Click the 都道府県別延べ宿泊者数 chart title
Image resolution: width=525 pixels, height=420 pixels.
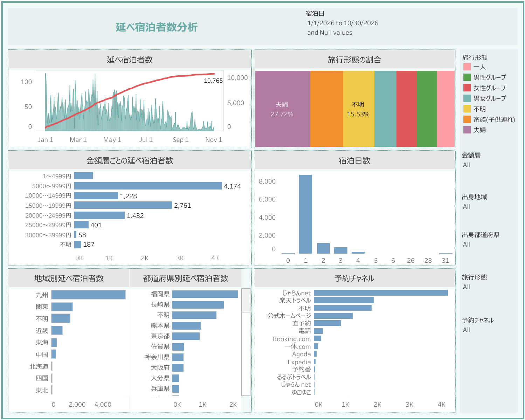pyautogui.click(x=186, y=278)
